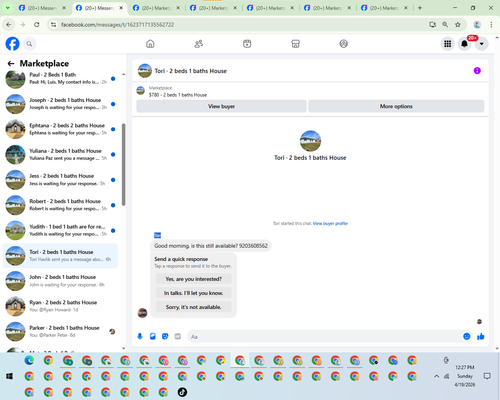Open Jess - 2 beds 1 baths House chat

(60, 180)
